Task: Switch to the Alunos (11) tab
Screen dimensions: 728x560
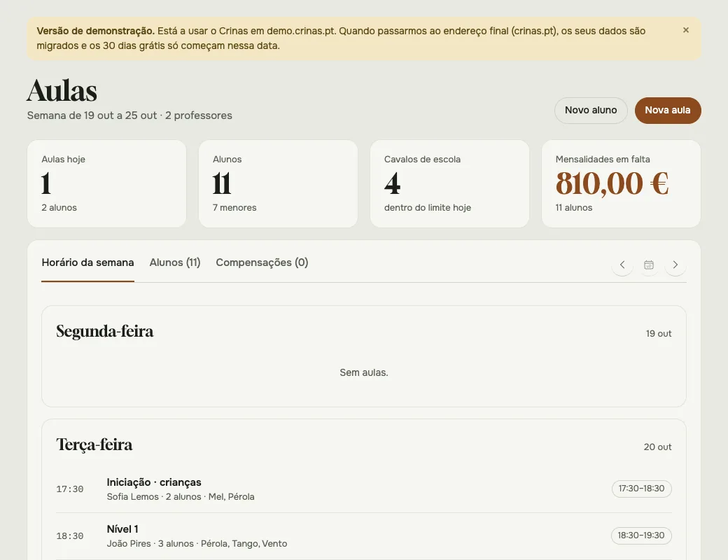Action: [175, 262]
